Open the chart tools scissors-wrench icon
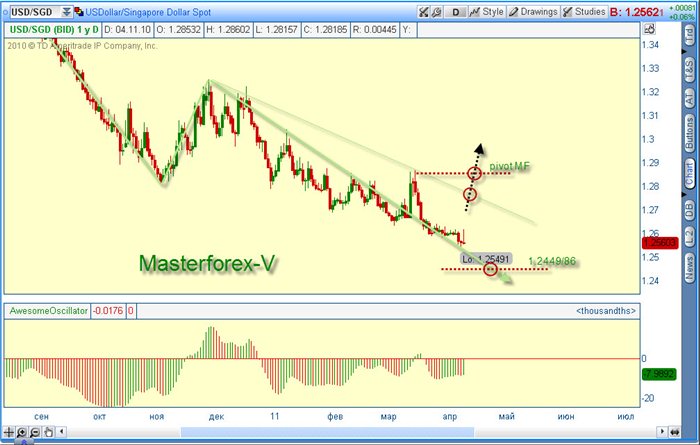The image size is (700, 445). coord(423,12)
